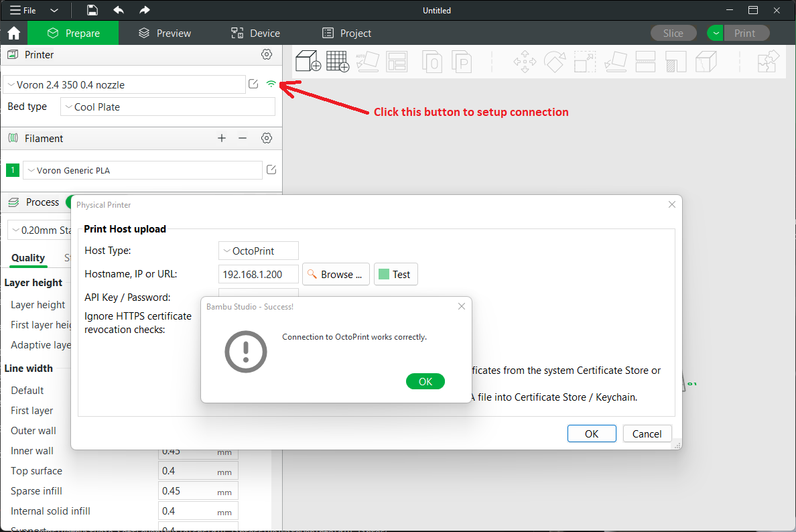The image size is (796, 532).
Task: Open the Voron 2.4 printer preset dropdown
Action: 125,84
